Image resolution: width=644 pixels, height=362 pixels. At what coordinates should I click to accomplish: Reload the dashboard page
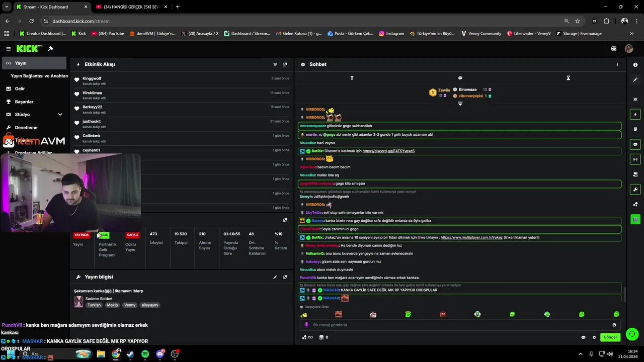(31, 21)
